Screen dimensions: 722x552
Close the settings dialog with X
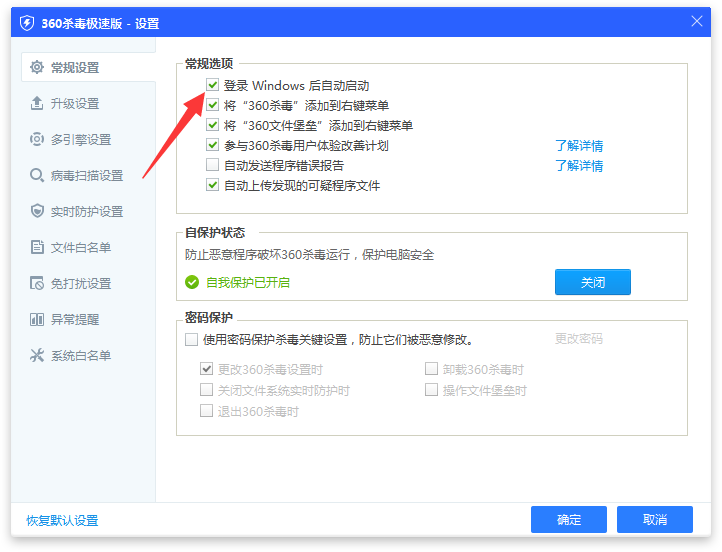(697, 21)
